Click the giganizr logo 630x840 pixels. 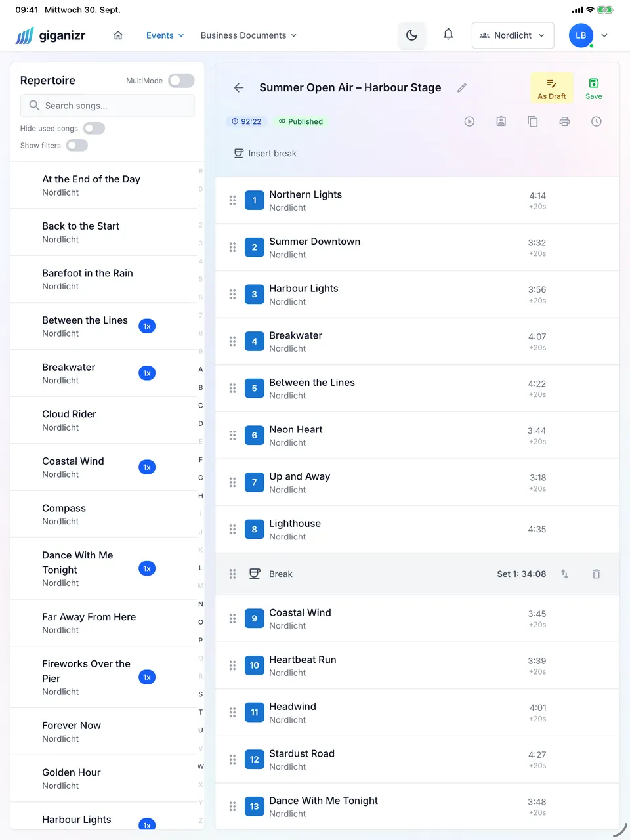click(x=51, y=35)
